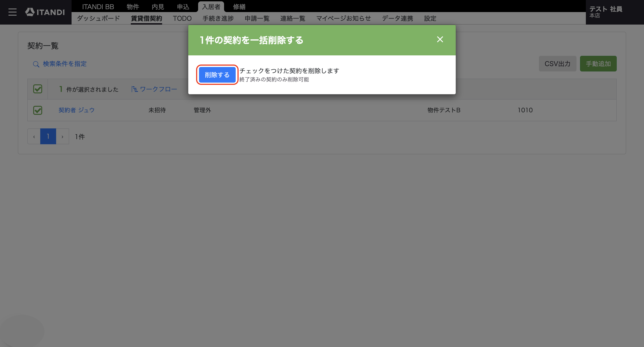
Task: Switch to the ITANDI BB tab
Action: (98, 7)
